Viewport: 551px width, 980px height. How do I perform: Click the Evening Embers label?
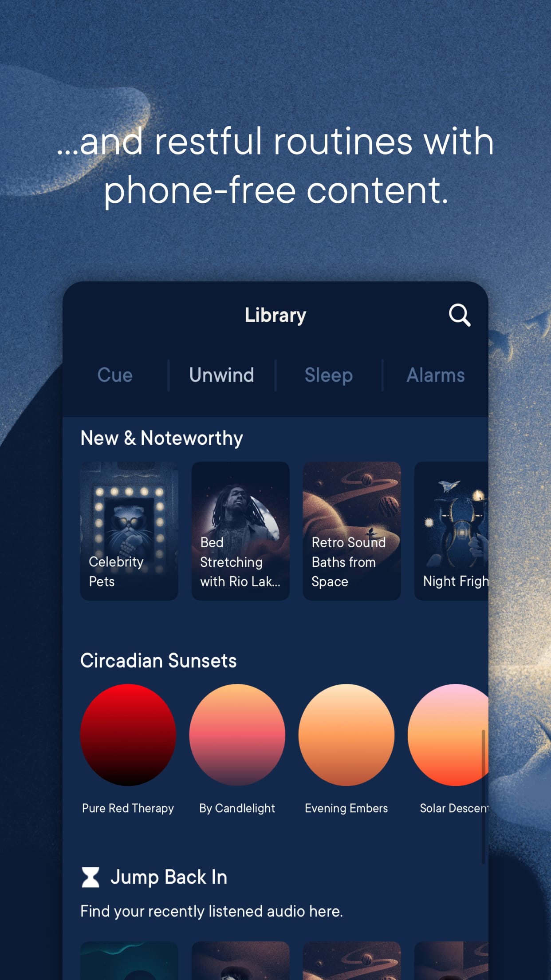click(346, 808)
